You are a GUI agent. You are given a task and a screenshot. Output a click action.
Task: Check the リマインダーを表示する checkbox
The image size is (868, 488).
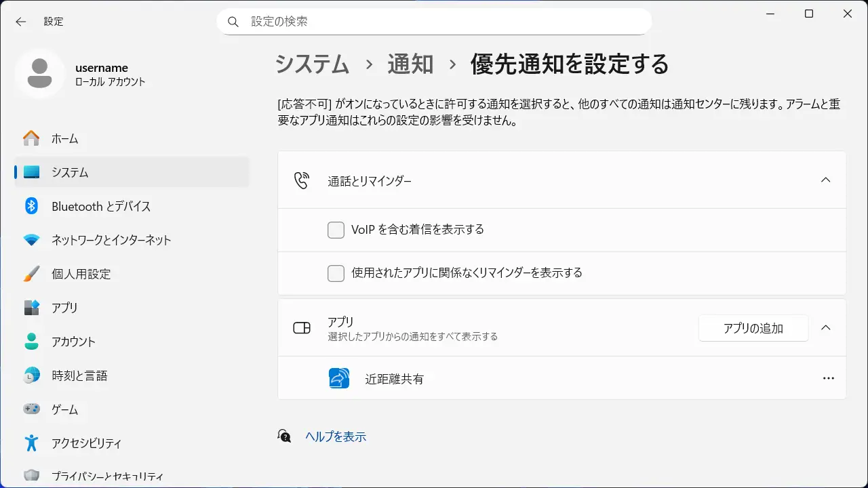click(336, 273)
